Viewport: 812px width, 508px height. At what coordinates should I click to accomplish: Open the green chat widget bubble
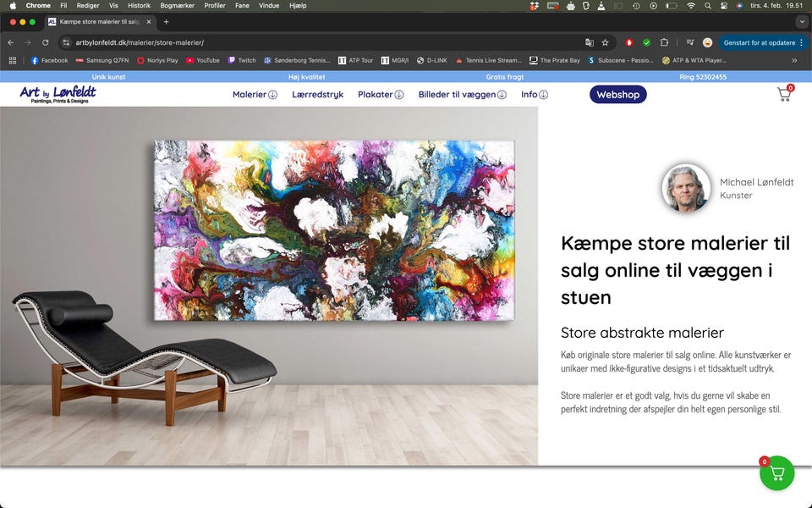tap(776, 473)
